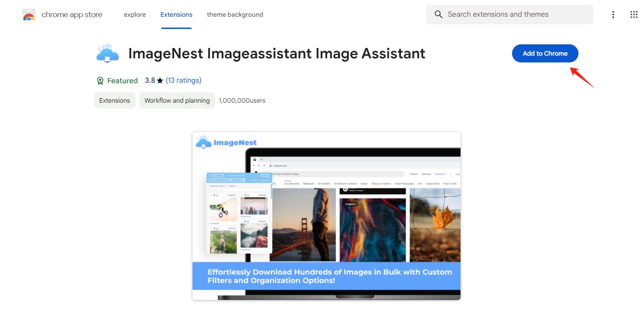Viewport: 644px width, 328px height.
Task: Focus the Search extensions and themes field
Action: pos(515,14)
